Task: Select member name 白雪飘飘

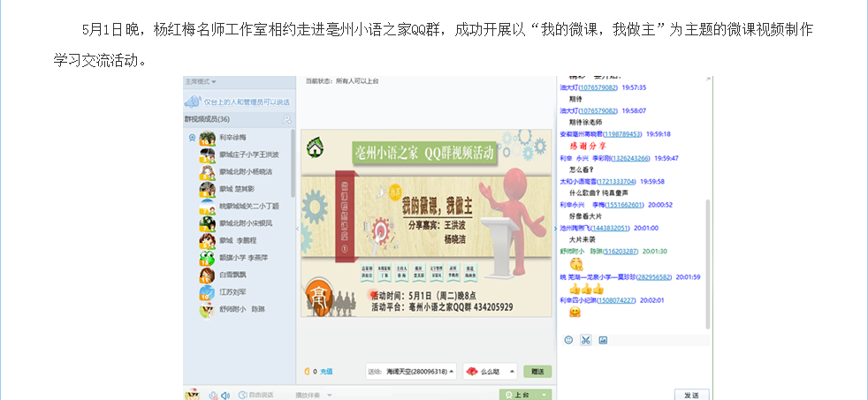Action: click(x=232, y=275)
